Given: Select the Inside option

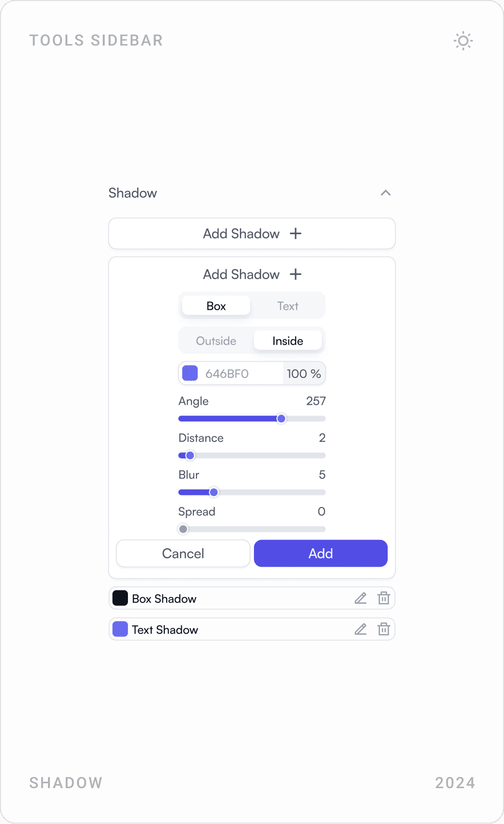Looking at the screenshot, I should pos(288,340).
